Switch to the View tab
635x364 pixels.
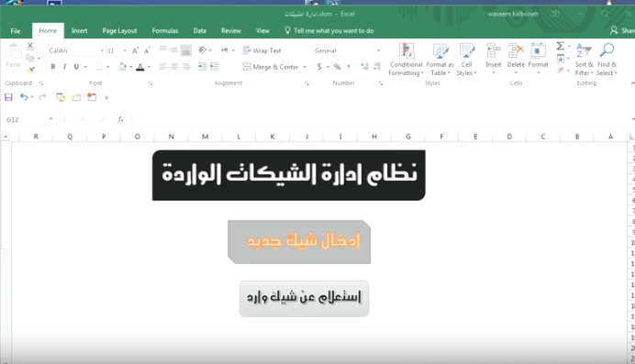(262, 31)
